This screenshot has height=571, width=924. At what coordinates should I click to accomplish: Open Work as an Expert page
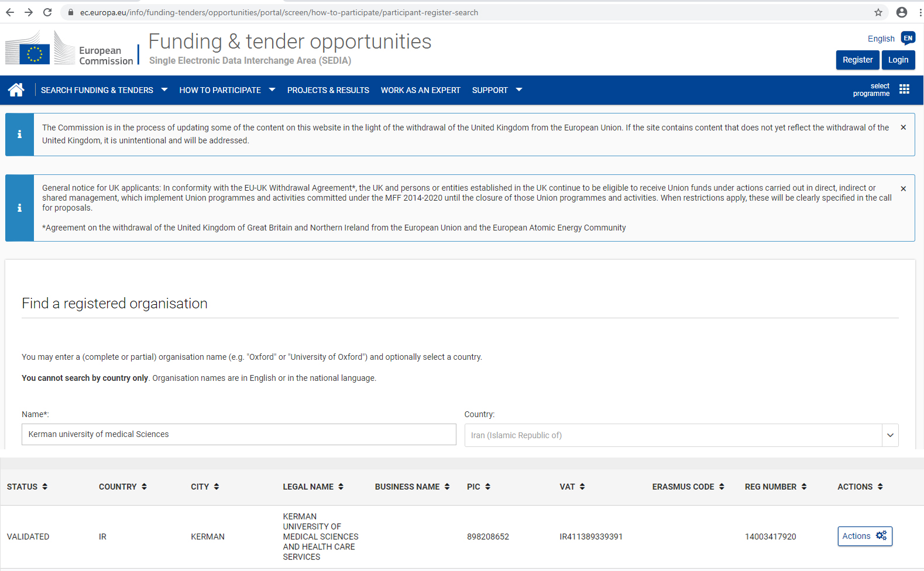420,90
